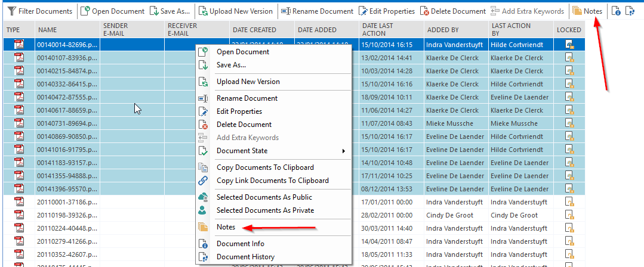Viewport: 644px width, 267px height.
Task: Click the Selected Documents As Public cloud icon
Action: coord(203,197)
